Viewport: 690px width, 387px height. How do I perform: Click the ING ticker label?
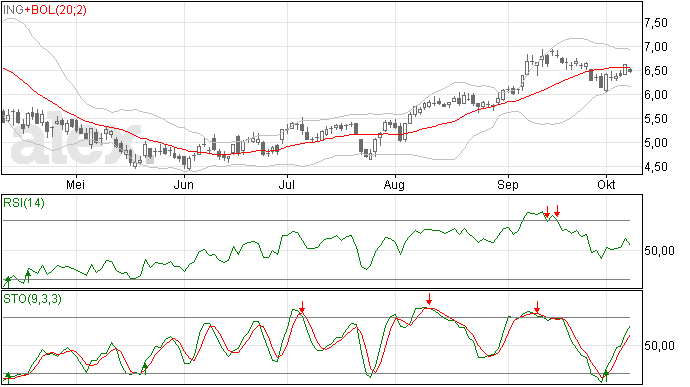click(14, 10)
